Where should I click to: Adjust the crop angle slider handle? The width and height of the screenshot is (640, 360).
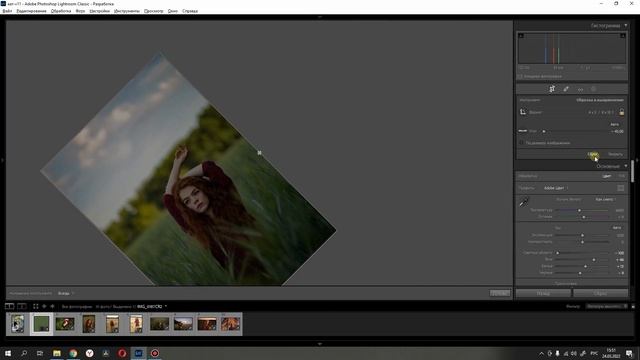pyautogui.click(x=544, y=131)
